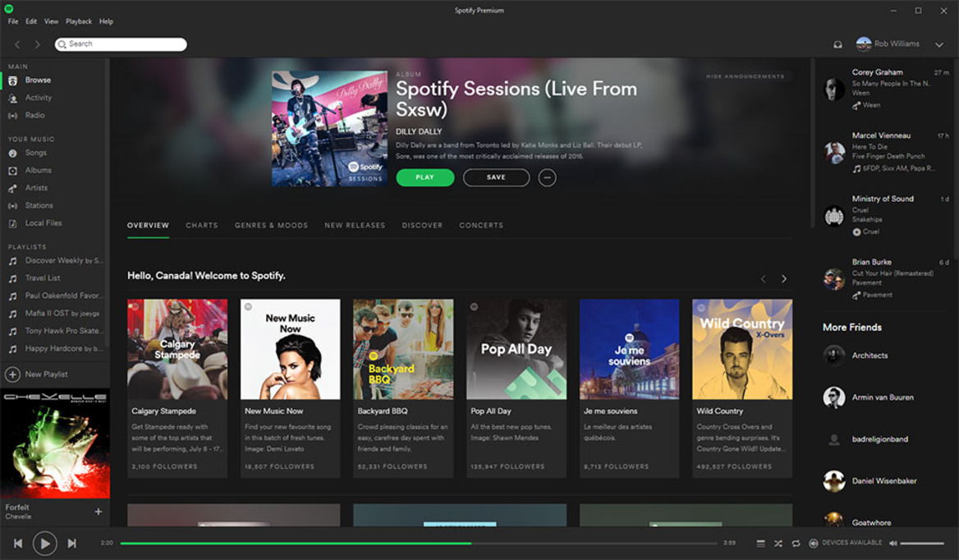959x560 pixels.
Task: Open the Dilly Dally artist link
Action: tap(419, 131)
